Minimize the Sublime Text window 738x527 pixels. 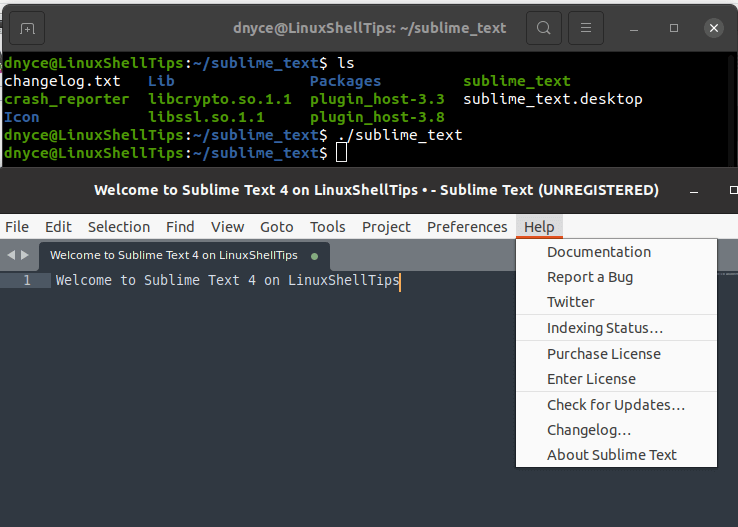(x=694, y=191)
